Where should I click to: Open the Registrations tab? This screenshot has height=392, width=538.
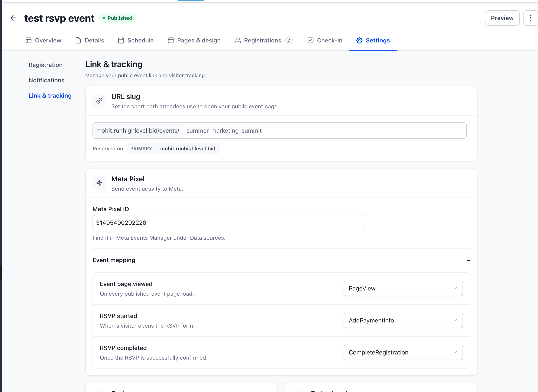coord(264,40)
